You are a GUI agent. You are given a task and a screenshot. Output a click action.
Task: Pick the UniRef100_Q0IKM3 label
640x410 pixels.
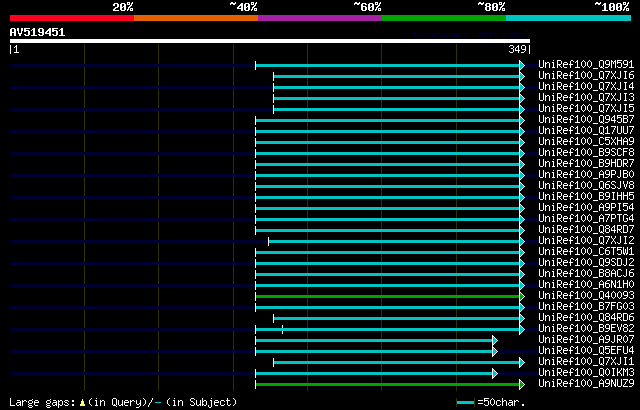click(586, 373)
